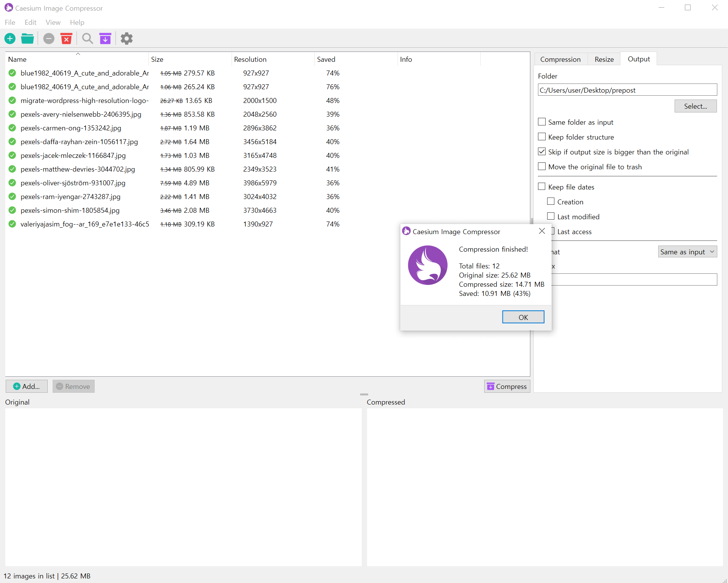728x583 pixels.
Task: Open Settings with gear toolbar icon
Action: pos(127,39)
